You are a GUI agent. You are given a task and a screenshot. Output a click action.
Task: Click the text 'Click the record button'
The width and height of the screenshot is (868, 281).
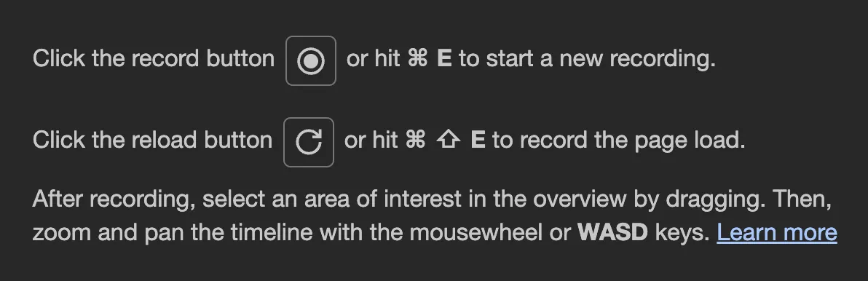pos(154,58)
